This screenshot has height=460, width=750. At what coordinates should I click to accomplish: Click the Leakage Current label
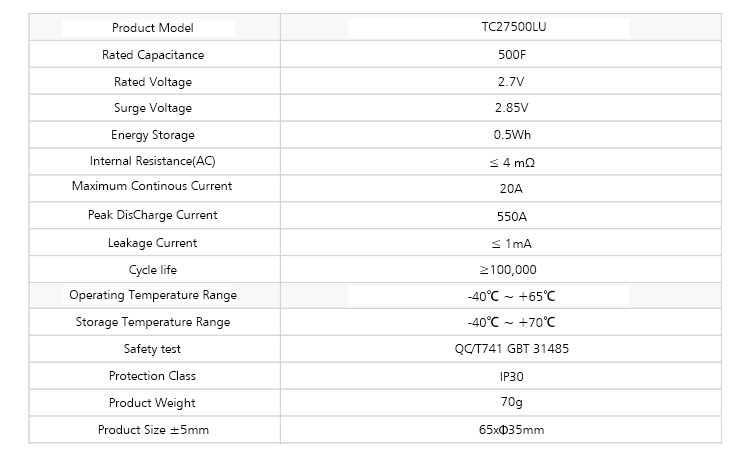[x=152, y=243]
